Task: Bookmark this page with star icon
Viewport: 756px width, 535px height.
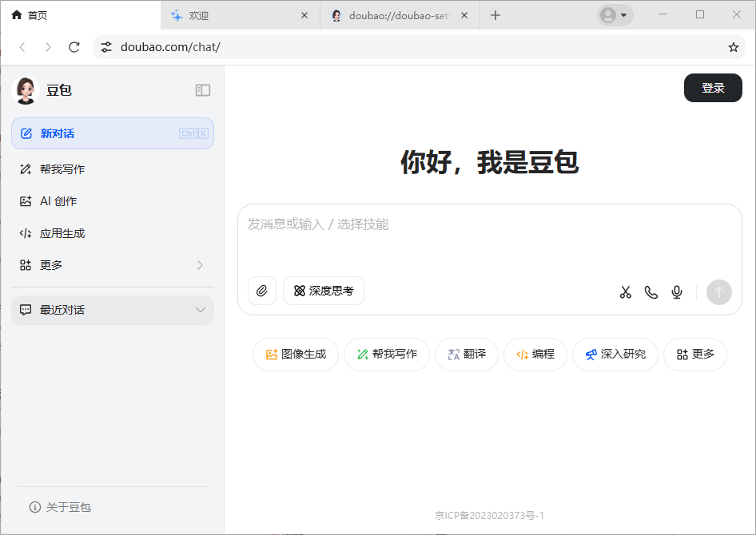Action: pyautogui.click(x=734, y=47)
